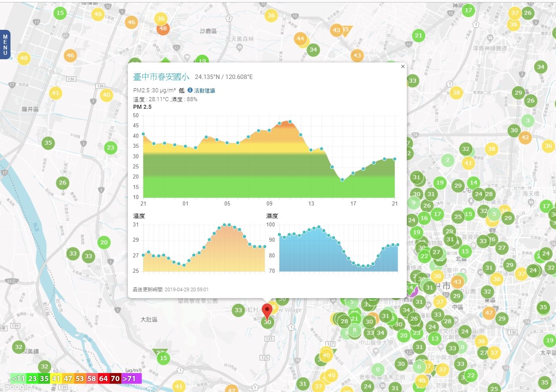Click the light green 8 sensor marker
Viewport: 556px width, 392px height.
tap(354, 330)
